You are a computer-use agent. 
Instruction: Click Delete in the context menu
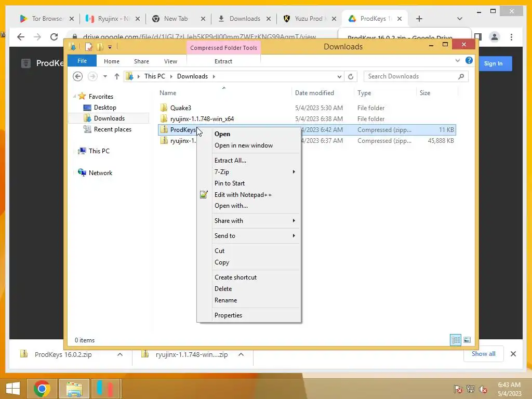tap(223, 289)
